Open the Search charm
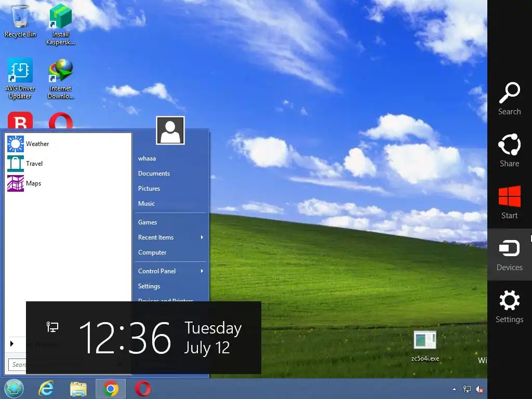Viewport: 532px width, 399px height. pos(509,98)
